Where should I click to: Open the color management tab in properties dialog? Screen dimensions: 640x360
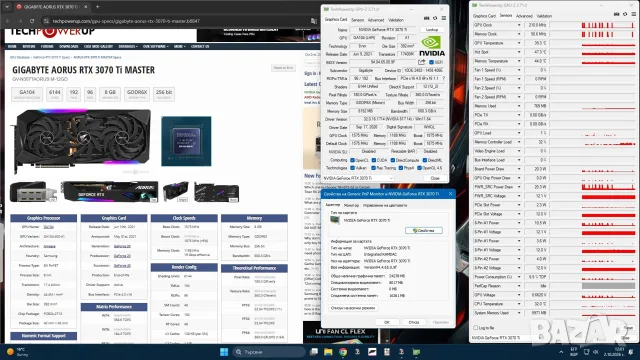click(x=385, y=205)
